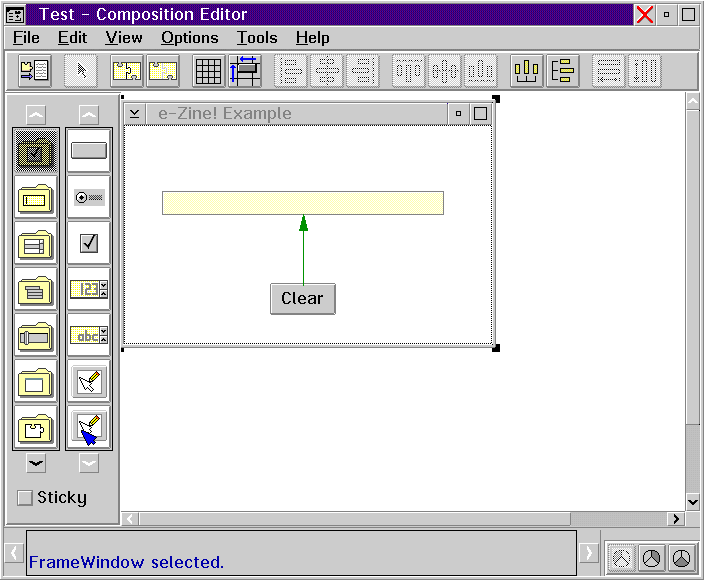Click canvas vertical scrollbar up arrow
This screenshot has width=704, height=580.
(x=693, y=101)
